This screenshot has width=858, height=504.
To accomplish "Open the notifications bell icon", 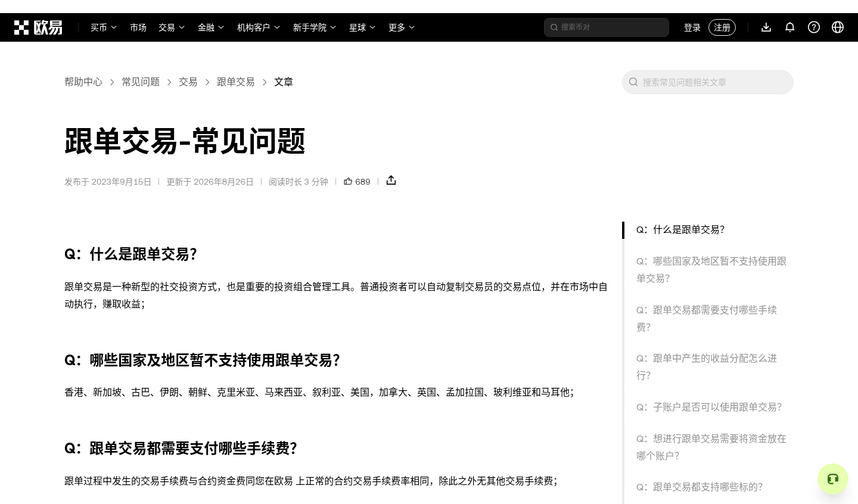I will 790,27.
